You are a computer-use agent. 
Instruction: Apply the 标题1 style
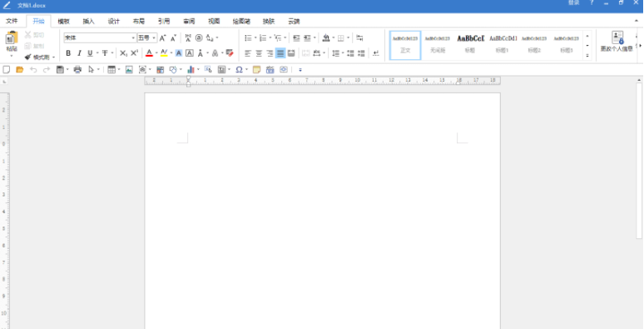click(x=503, y=45)
